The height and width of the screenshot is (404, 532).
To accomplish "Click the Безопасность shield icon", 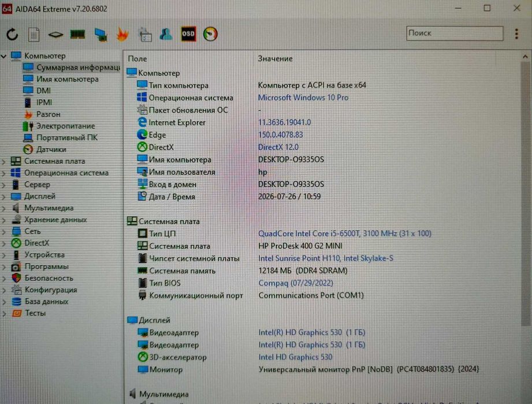I will point(16,278).
